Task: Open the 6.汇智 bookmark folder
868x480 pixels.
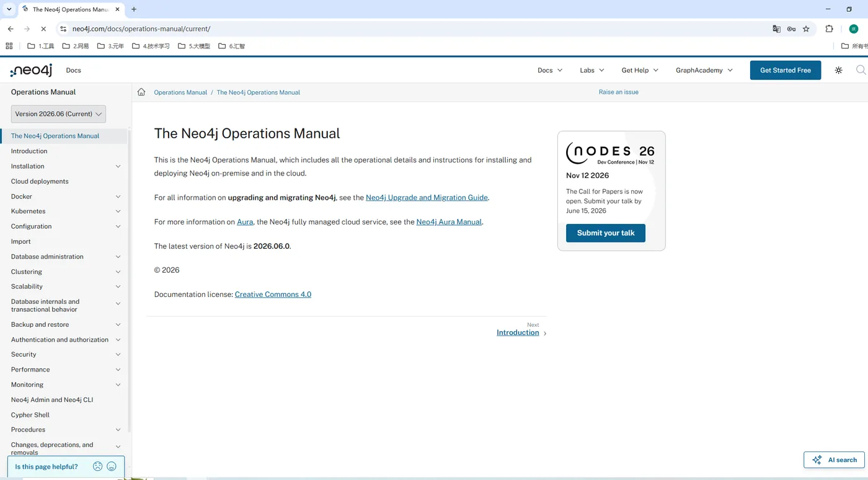Action: tap(232, 46)
